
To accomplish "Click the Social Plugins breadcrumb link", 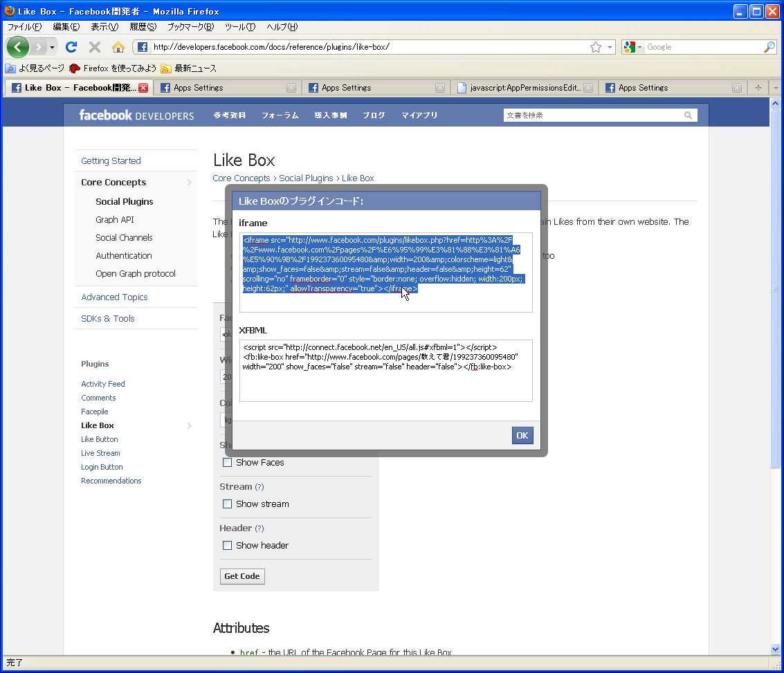I will [x=306, y=178].
